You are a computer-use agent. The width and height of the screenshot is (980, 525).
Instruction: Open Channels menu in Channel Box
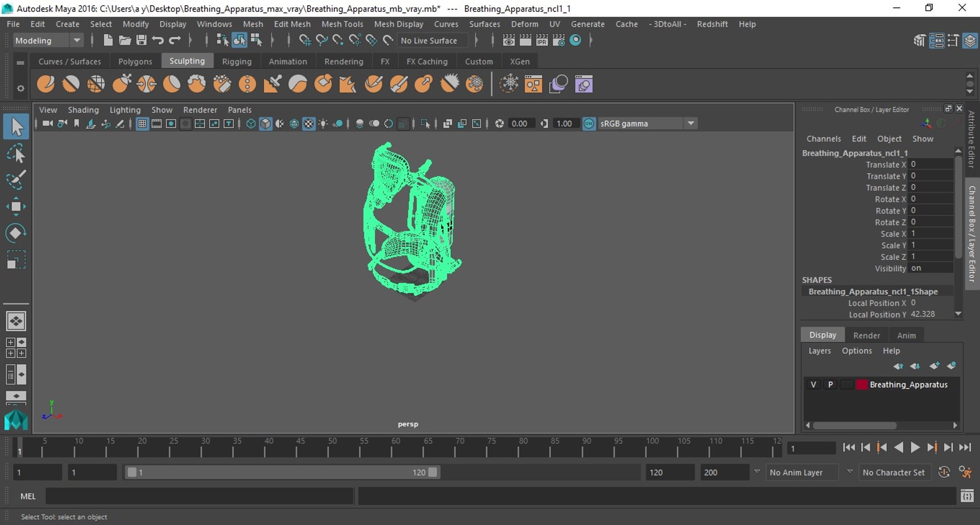tap(823, 139)
